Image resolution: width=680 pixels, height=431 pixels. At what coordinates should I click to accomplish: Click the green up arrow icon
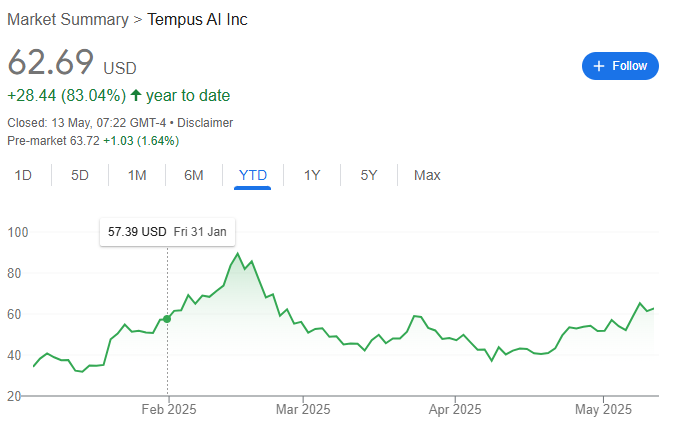(x=136, y=95)
